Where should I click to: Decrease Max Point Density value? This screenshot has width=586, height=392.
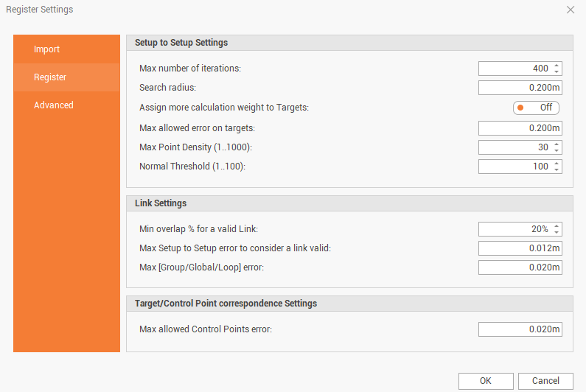(x=557, y=150)
